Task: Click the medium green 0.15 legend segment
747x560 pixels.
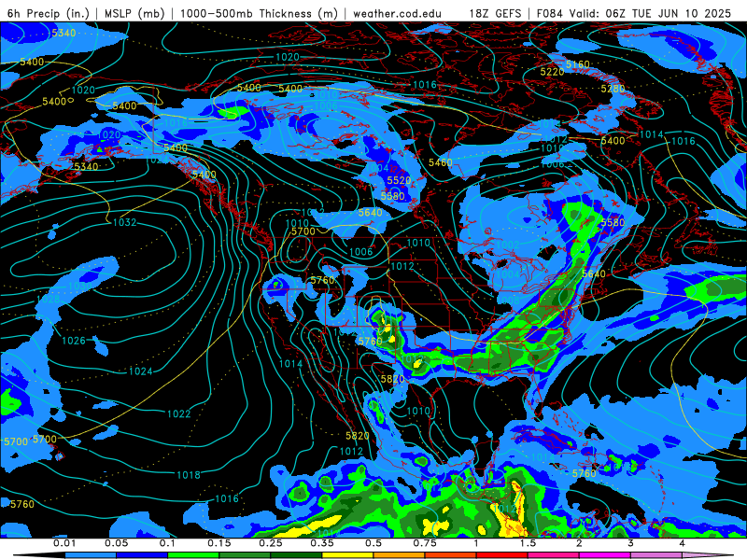Action: click(245, 555)
